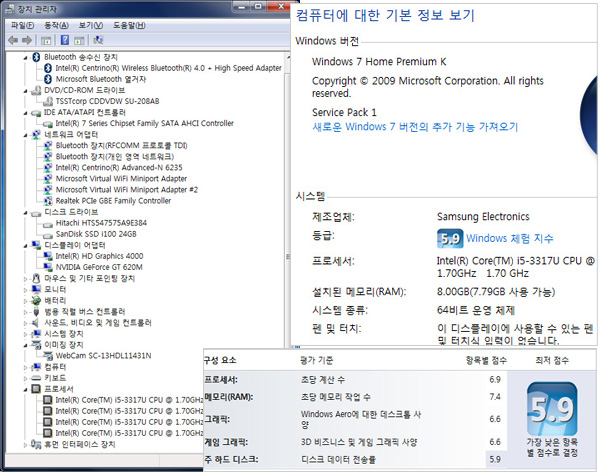Expand the 시스템 장치 node
The image size is (600, 475).
[26, 335]
